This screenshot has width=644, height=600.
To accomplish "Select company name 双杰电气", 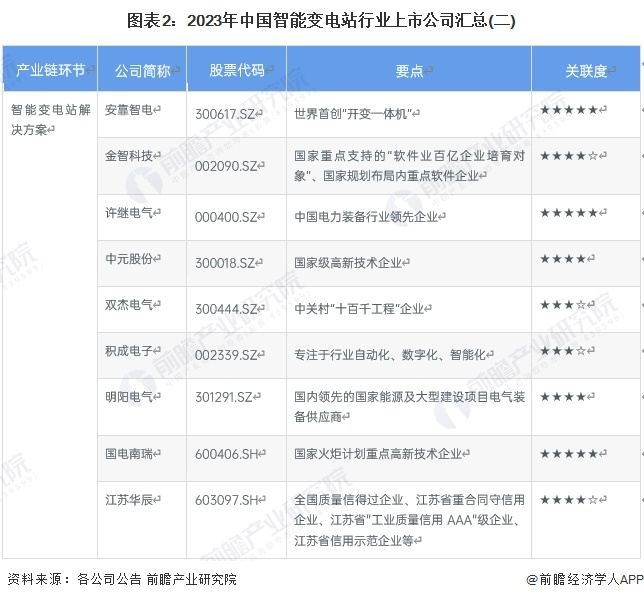I will click(x=129, y=305).
